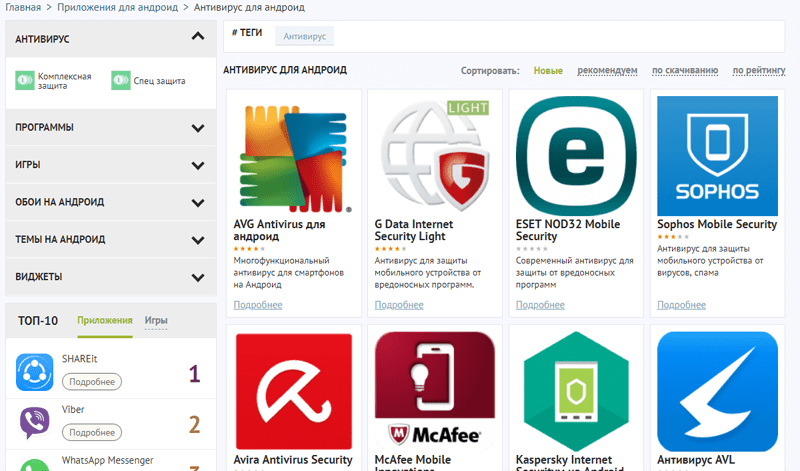Open Подробнее link under Sophos Mobile Security
Image resolution: width=800 pixels, height=471 pixels.
681,305
